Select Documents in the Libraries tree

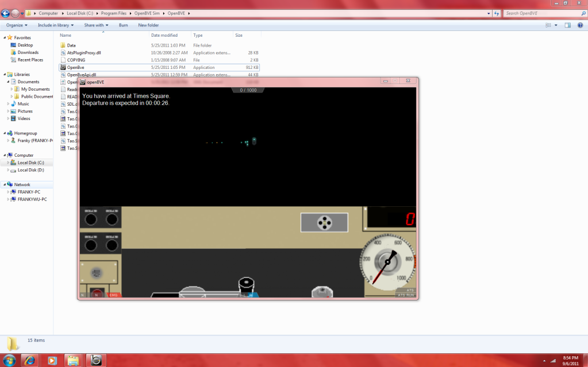click(x=29, y=82)
